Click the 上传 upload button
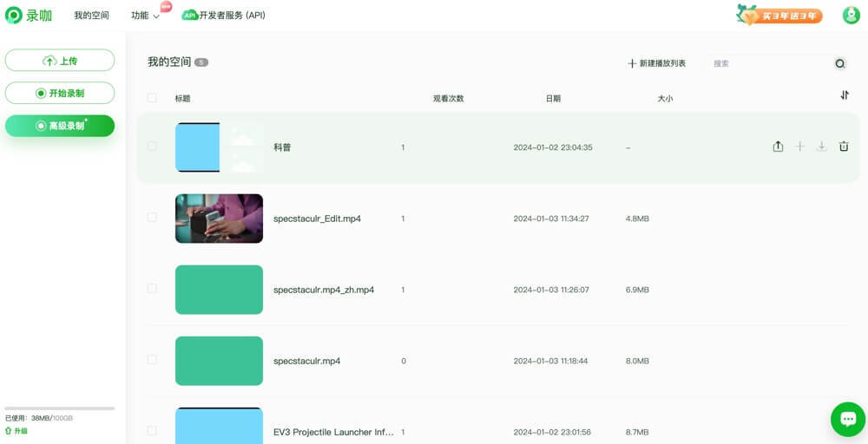 coord(60,60)
